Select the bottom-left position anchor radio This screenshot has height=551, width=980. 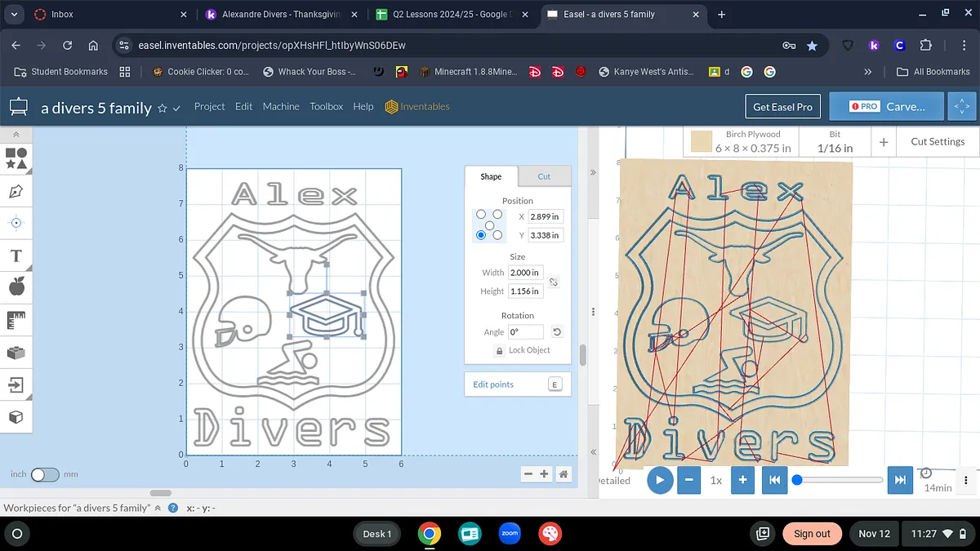coord(481,235)
